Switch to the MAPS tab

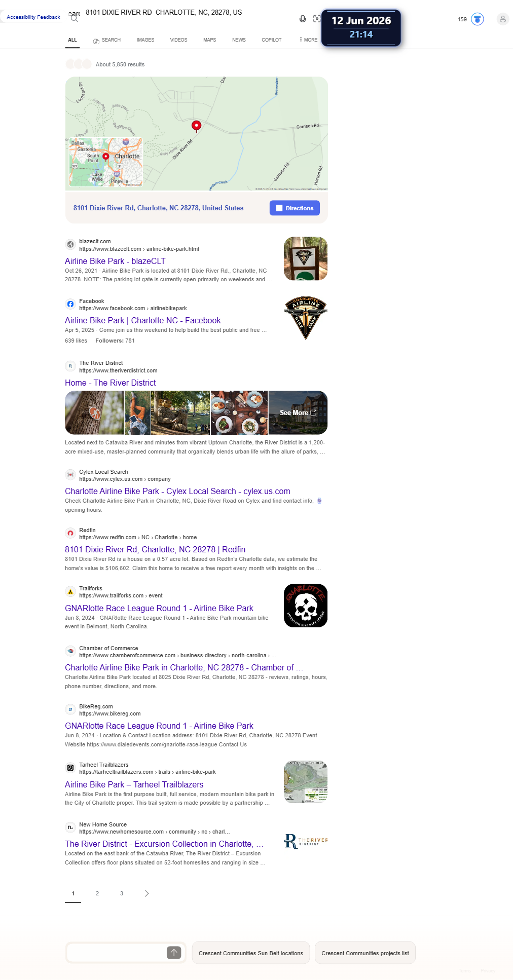click(210, 40)
